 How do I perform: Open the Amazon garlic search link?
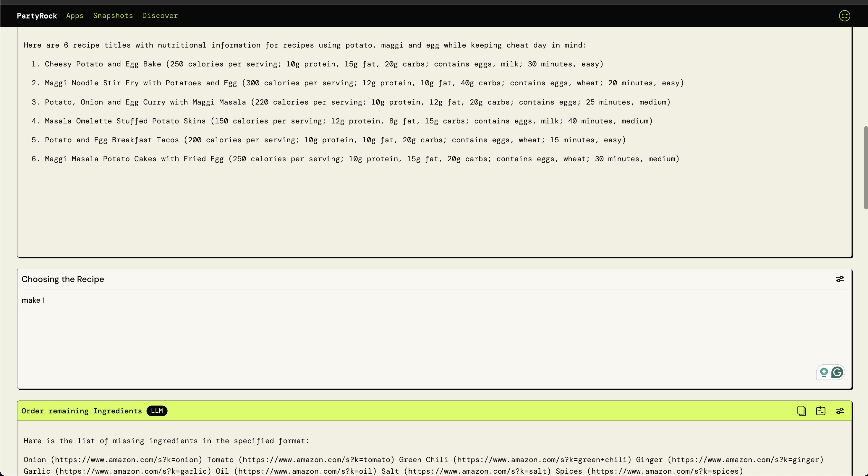coord(133,471)
